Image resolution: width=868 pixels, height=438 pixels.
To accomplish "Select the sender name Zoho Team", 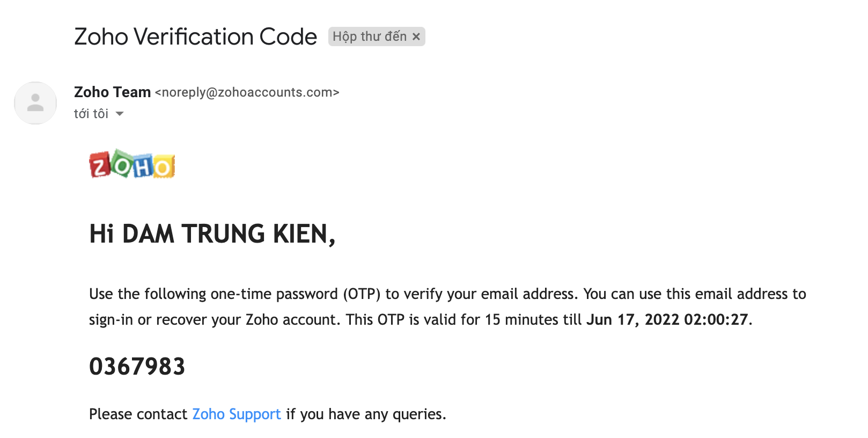I will click(112, 92).
